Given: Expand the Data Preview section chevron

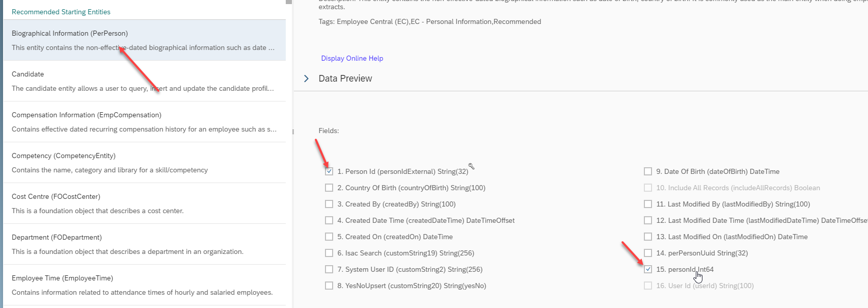Looking at the screenshot, I should coord(307,79).
